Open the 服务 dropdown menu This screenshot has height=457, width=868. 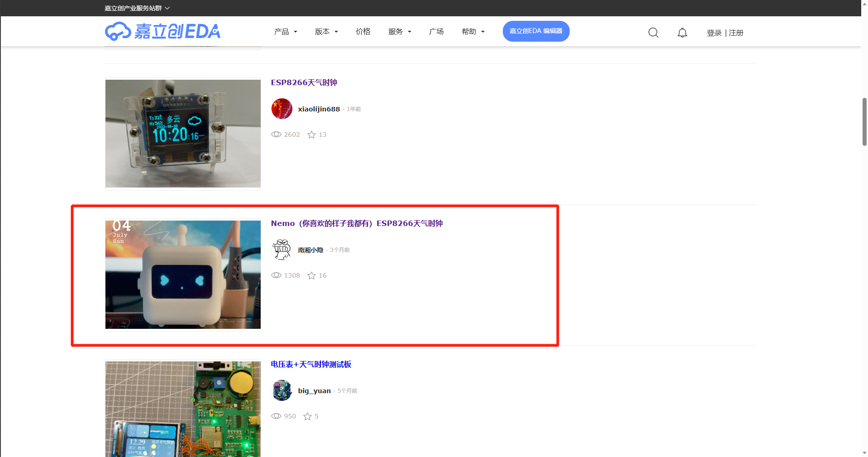tap(400, 32)
